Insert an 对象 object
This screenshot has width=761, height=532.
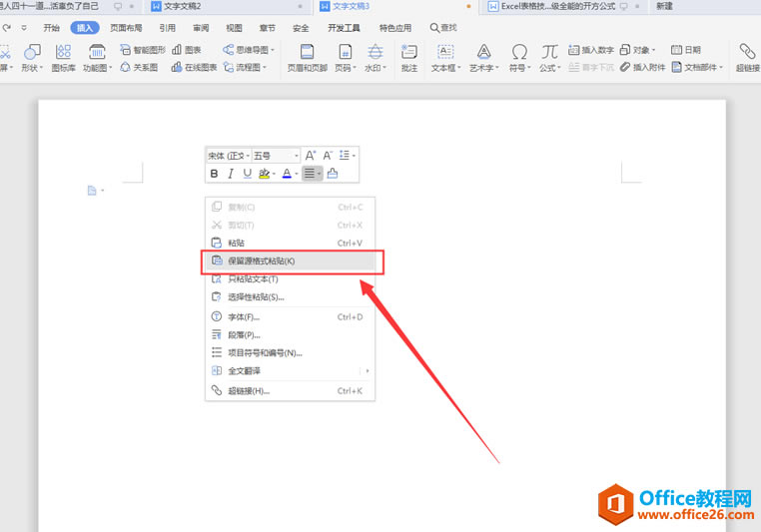coord(638,50)
